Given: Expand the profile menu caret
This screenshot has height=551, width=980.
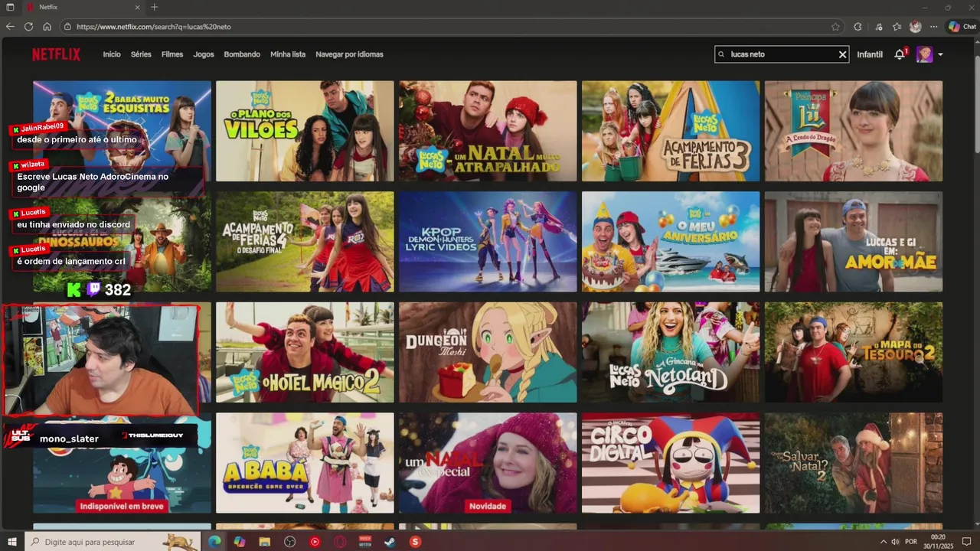Looking at the screenshot, I should pos(940,54).
